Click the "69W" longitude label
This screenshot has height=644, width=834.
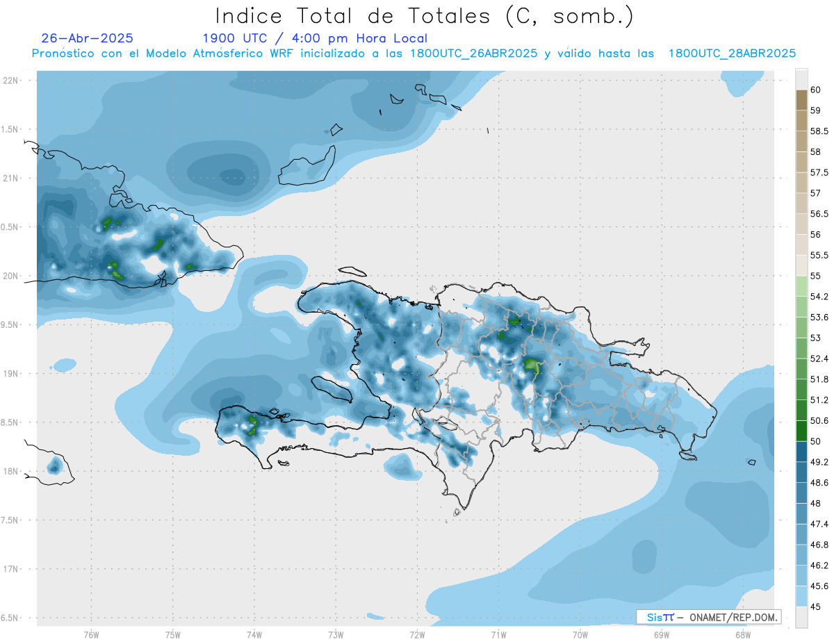tap(662, 635)
